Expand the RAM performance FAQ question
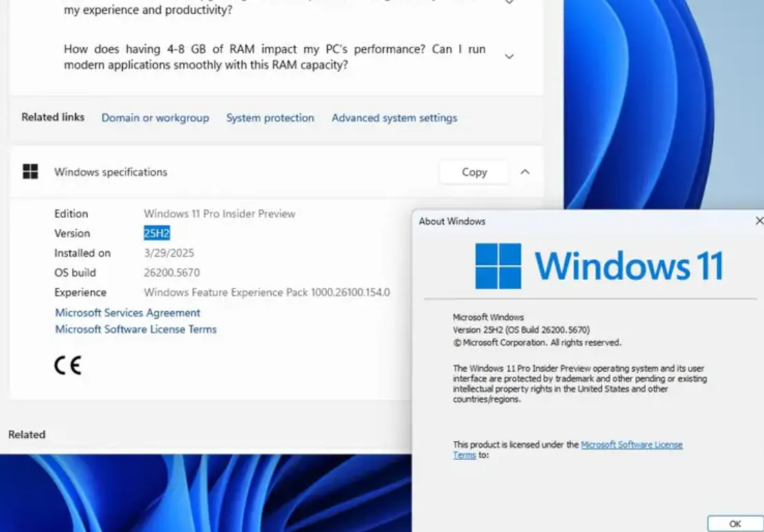Screen dimensions: 764x532 [x=509, y=57]
